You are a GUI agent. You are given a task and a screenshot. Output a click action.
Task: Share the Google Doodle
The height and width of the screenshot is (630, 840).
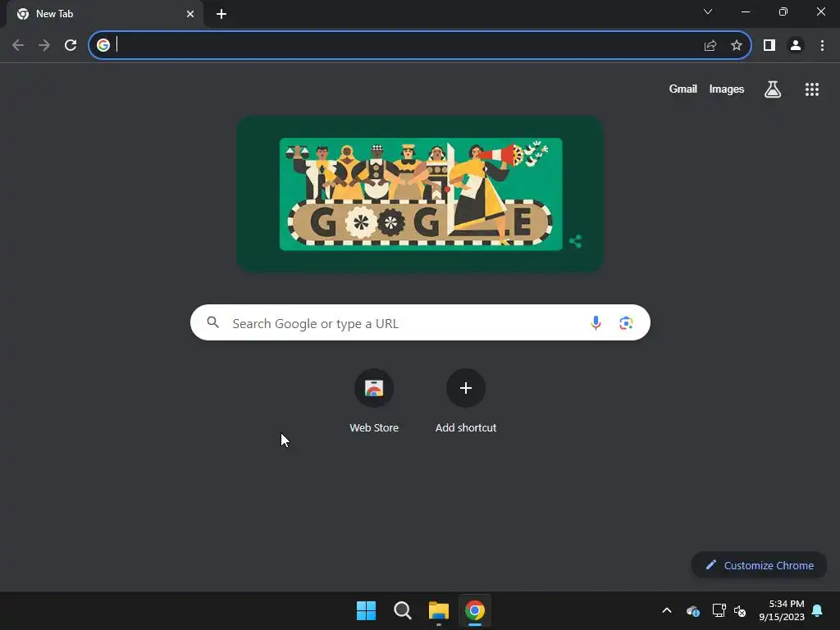(x=575, y=241)
